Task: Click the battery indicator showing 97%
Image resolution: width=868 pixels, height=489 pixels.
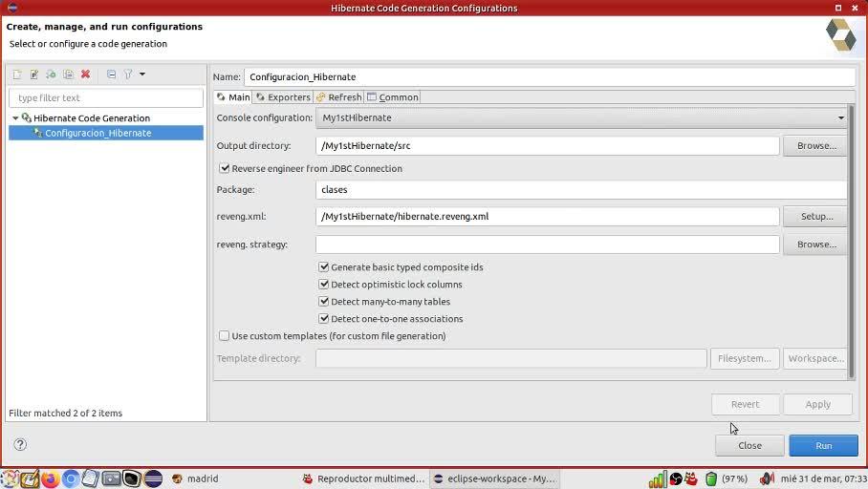Action: [x=727, y=479]
